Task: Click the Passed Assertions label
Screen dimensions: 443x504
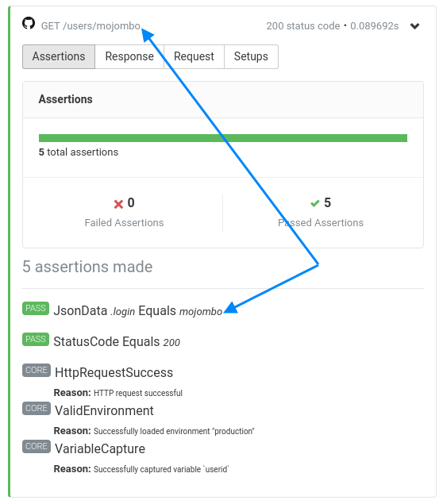Action: point(321,223)
